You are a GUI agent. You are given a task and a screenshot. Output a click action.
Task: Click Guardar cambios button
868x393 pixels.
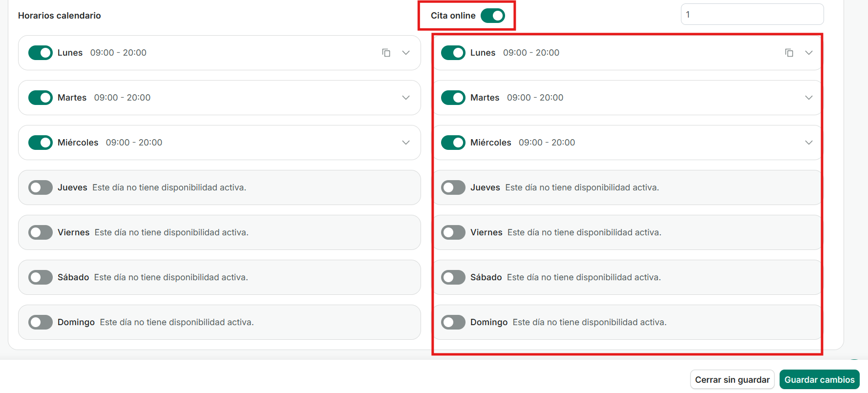pyautogui.click(x=819, y=380)
